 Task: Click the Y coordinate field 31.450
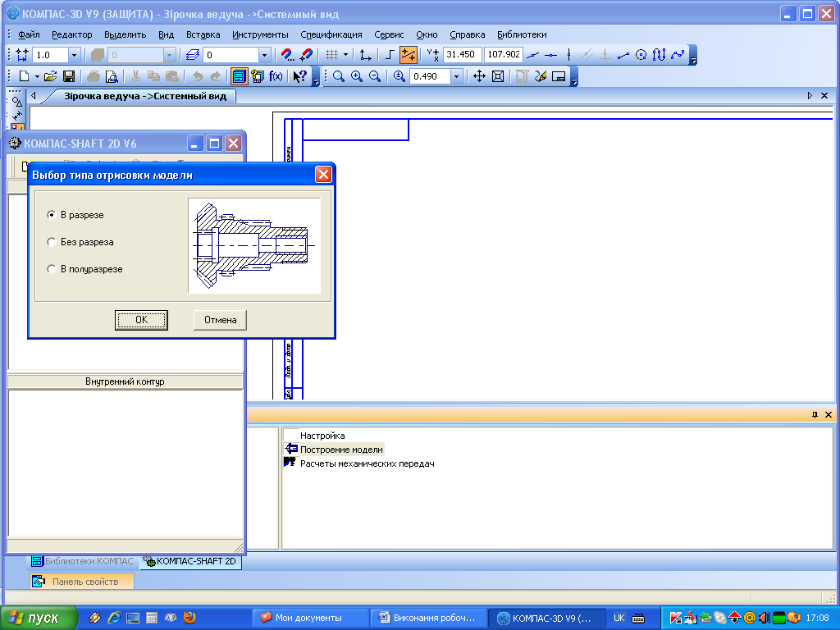tap(461, 55)
